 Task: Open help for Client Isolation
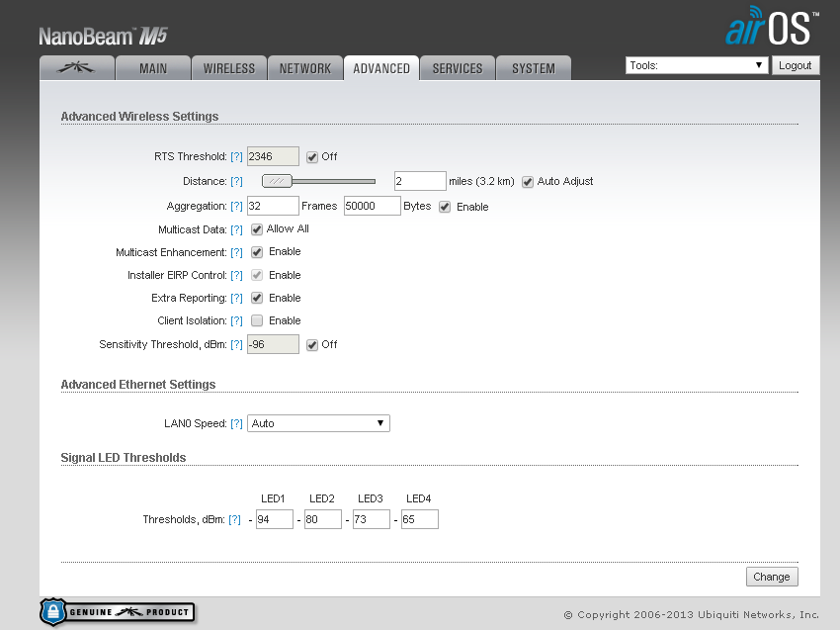coord(236,320)
